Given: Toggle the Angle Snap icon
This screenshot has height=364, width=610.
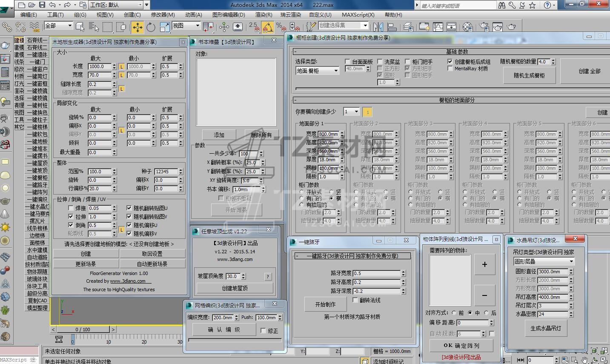Looking at the screenshot, I should [x=267, y=27].
